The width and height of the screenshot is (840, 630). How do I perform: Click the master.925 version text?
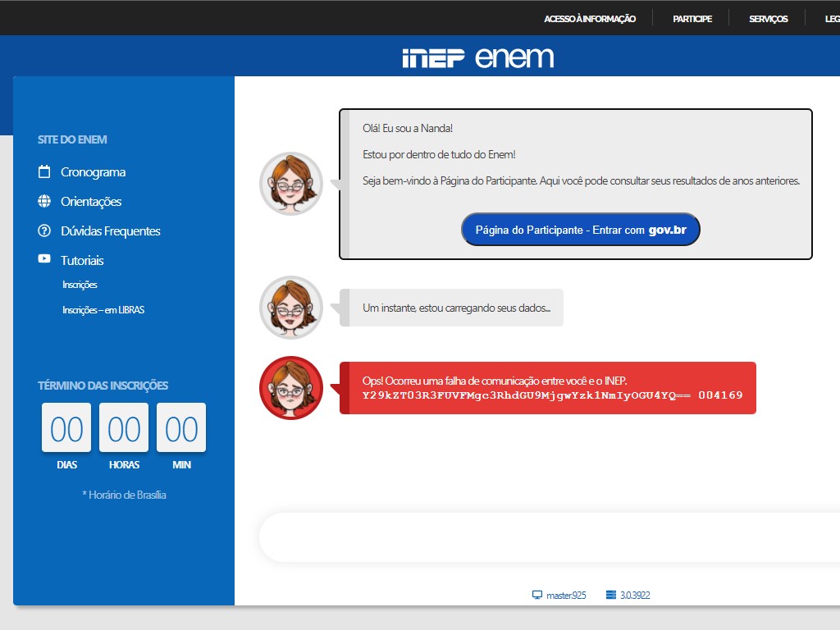point(566,596)
